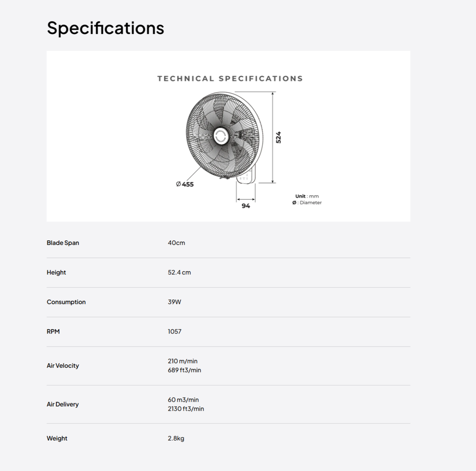
Task: Select the 2.8kg weight value
Action: tap(176, 438)
